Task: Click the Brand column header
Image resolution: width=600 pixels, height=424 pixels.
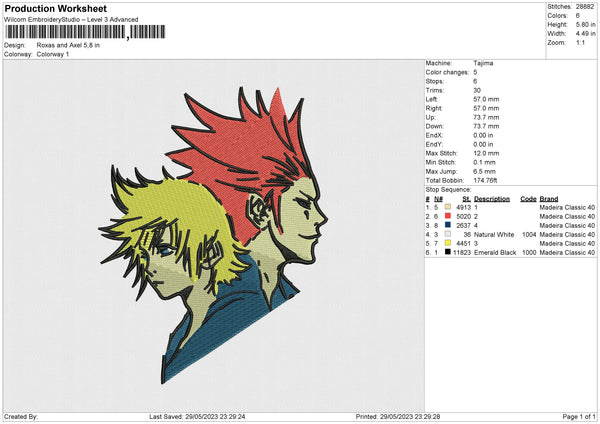Action: point(549,199)
